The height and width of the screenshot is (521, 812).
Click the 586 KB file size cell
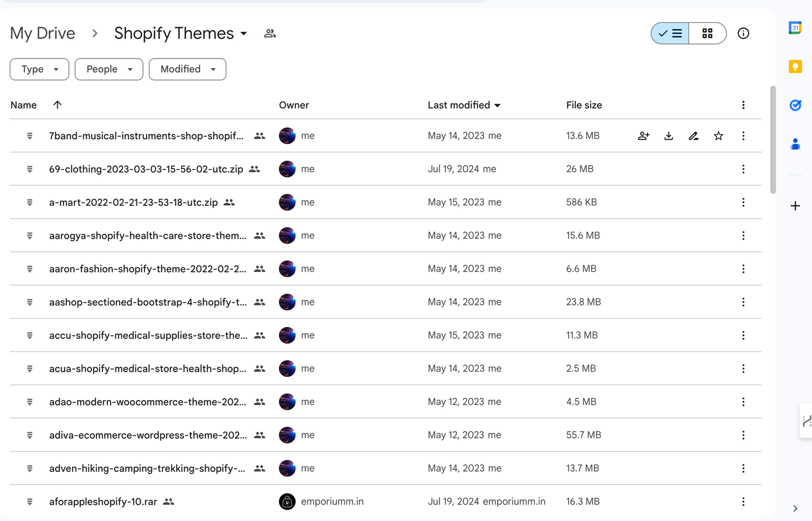pyautogui.click(x=581, y=202)
